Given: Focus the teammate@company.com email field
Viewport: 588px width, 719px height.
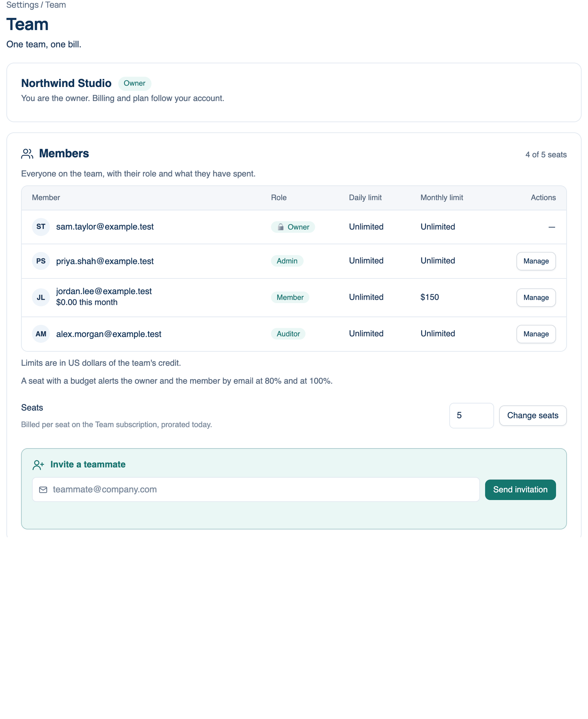Looking at the screenshot, I should tap(256, 490).
